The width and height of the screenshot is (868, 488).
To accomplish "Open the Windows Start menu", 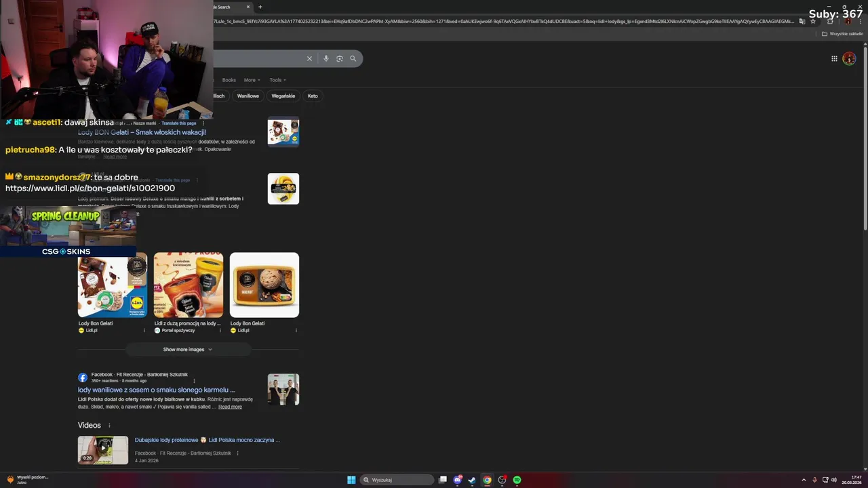I will (x=351, y=480).
